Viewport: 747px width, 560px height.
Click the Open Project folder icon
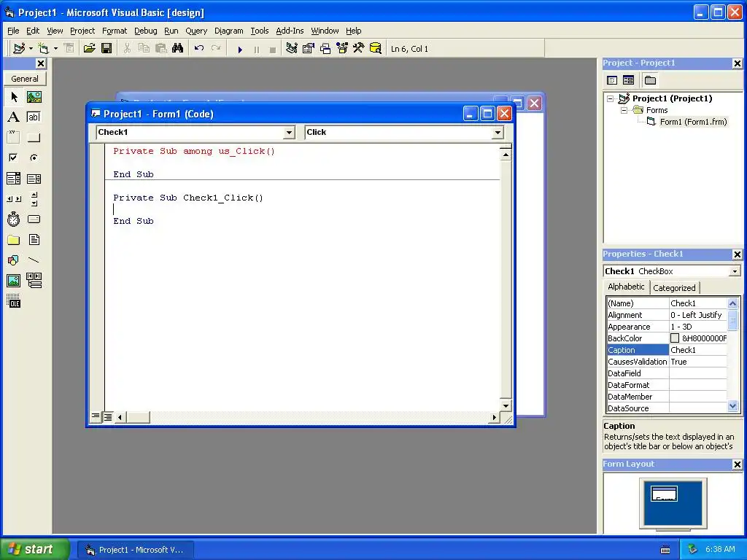tap(89, 49)
